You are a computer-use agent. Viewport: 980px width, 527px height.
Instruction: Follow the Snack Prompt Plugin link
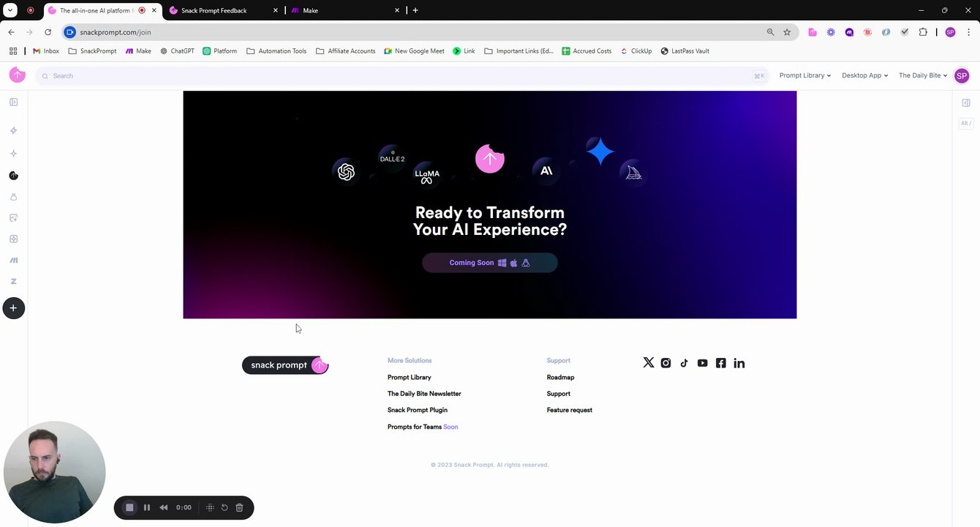click(x=417, y=411)
